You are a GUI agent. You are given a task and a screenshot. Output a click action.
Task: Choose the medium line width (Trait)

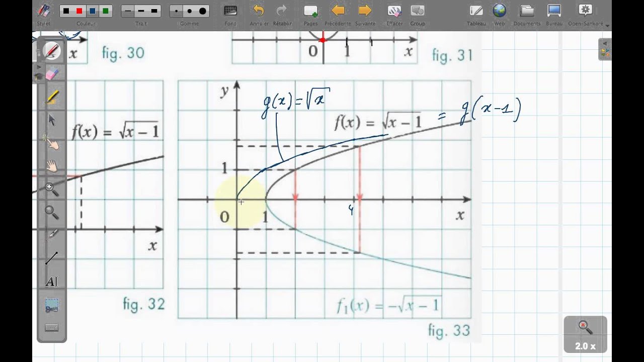tap(141, 11)
